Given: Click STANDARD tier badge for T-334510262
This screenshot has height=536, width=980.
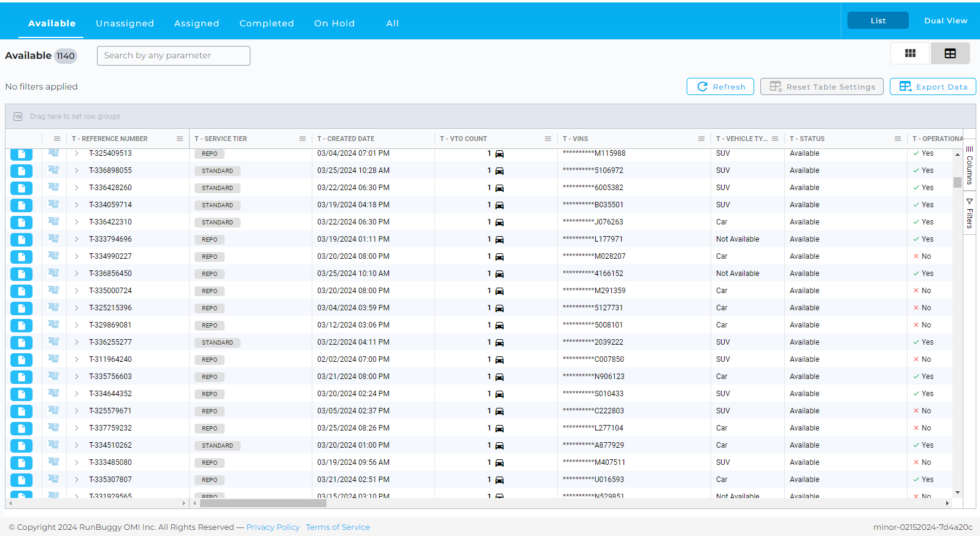Looking at the screenshot, I should 217,445.
